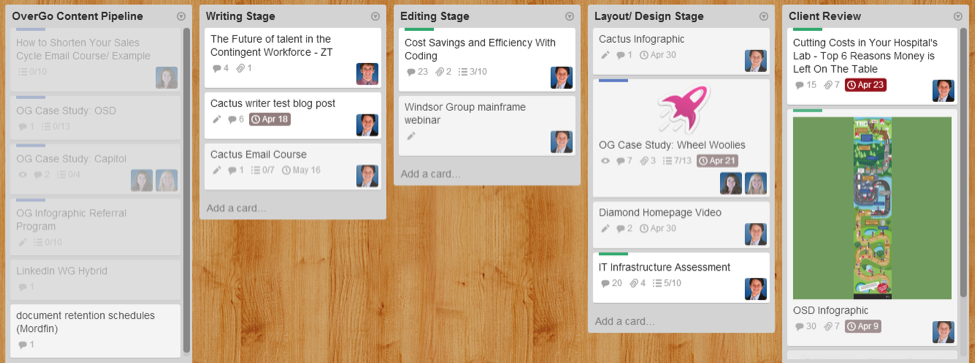Click the pencil icon on Windsor Group mainframe webinar

click(x=410, y=136)
